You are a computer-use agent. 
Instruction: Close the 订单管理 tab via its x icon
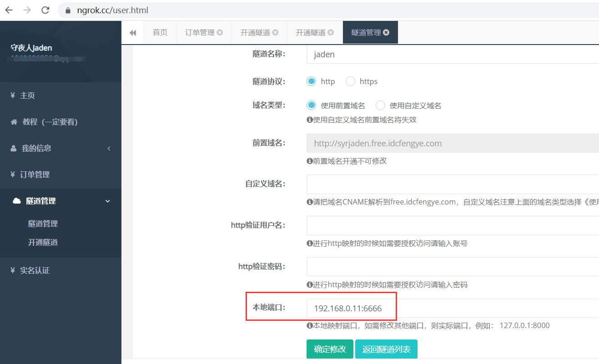220,33
